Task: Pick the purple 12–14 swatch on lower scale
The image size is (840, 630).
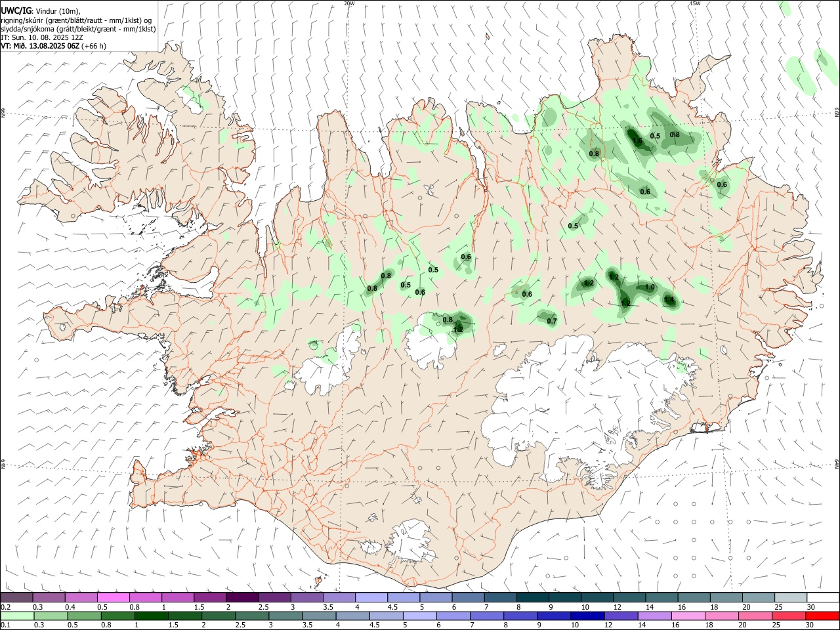Action: pyautogui.click(x=621, y=616)
